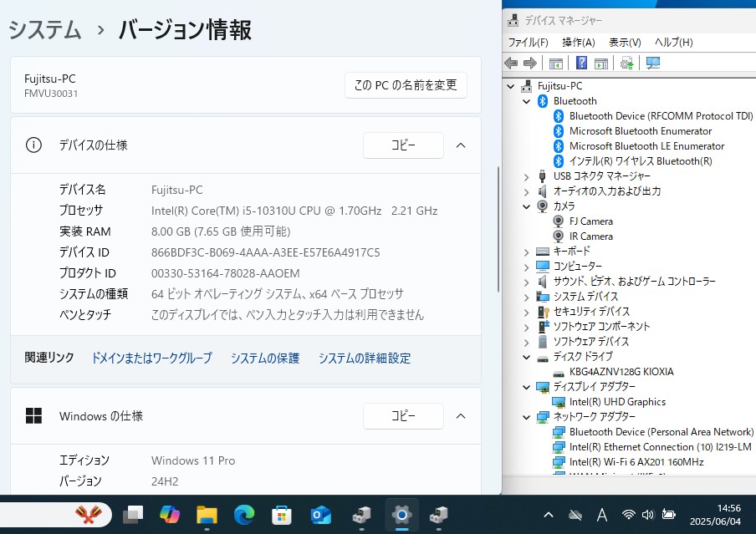Select Intel(R) Wi-Fi 6 AX201 160MHz adapter
The width and height of the screenshot is (756, 534).
tap(636, 462)
